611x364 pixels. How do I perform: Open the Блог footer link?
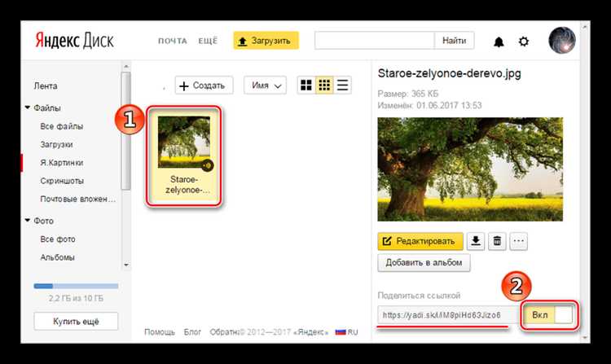192,332
